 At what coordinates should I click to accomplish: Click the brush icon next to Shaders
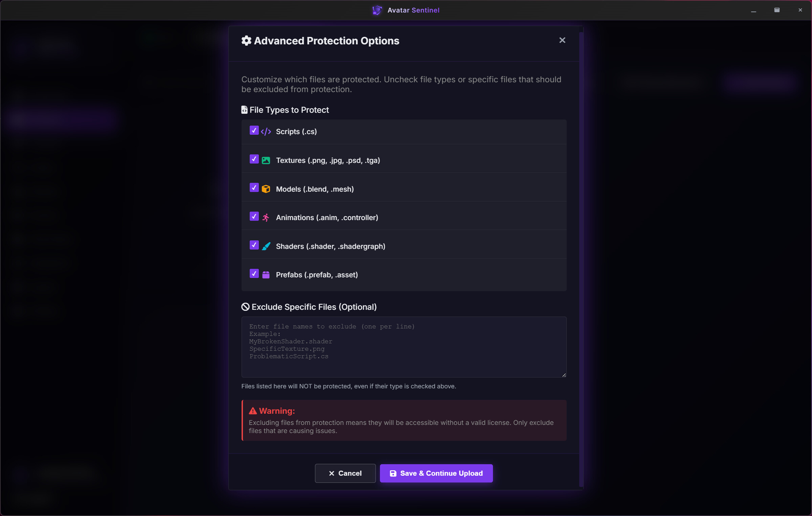266,246
